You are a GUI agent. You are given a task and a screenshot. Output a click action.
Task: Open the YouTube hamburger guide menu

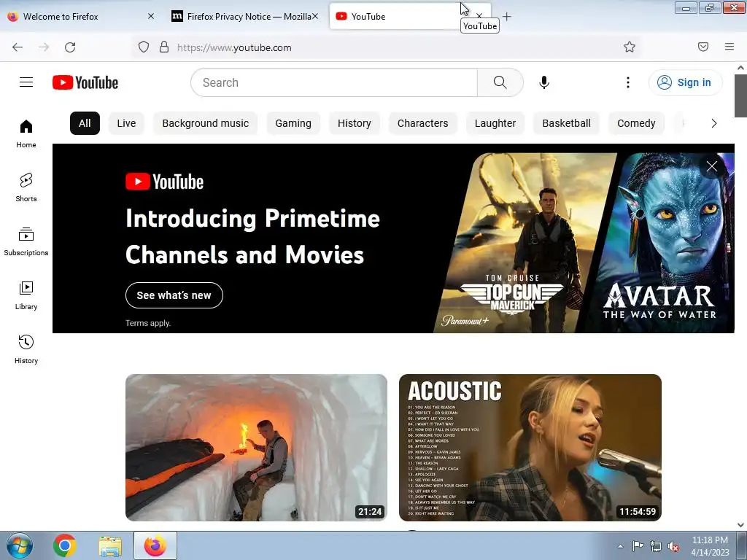pyautogui.click(x=26, y=82)
